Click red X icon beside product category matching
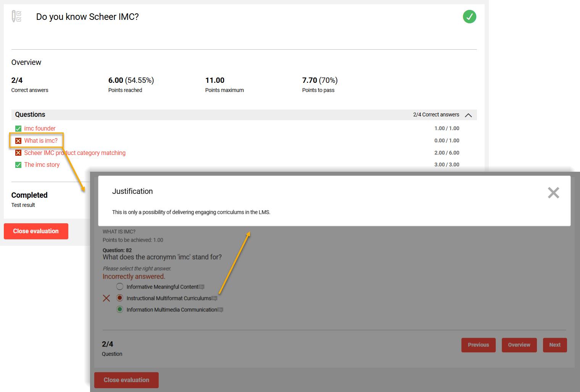This screenshot has height=392, width=580. (x=18, y=153)
